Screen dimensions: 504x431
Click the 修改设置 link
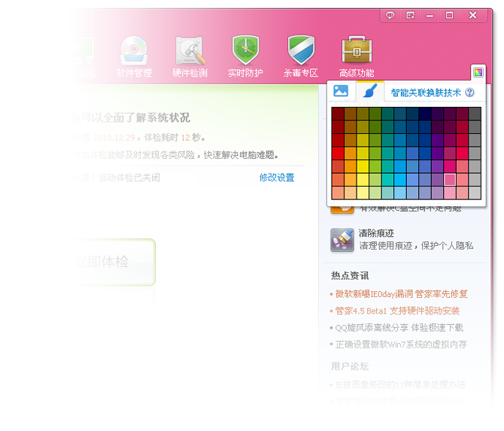277,178
